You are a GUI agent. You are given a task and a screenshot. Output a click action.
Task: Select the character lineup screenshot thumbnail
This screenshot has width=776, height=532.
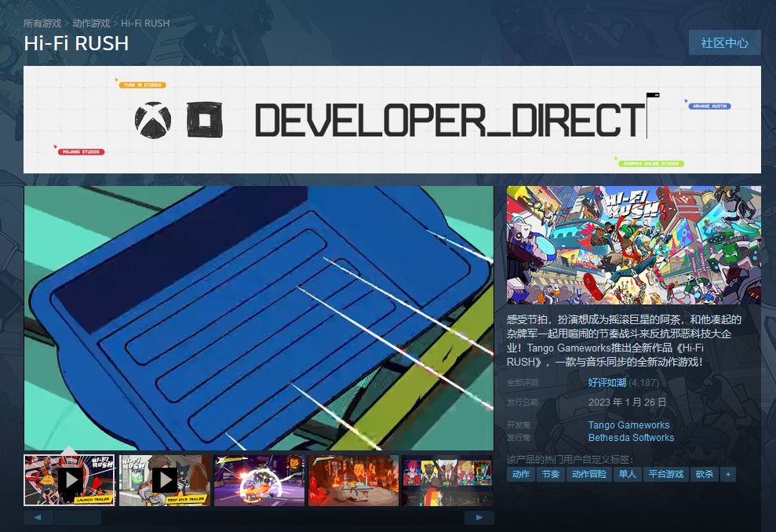tap(447, 480)
